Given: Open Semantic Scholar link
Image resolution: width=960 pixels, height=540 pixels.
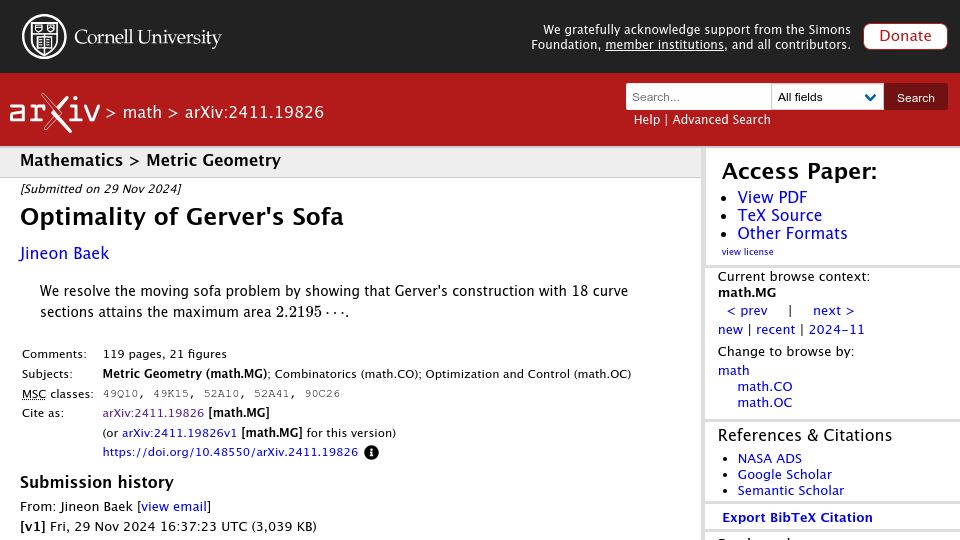Looking at the screenshot, I should 790,490.
